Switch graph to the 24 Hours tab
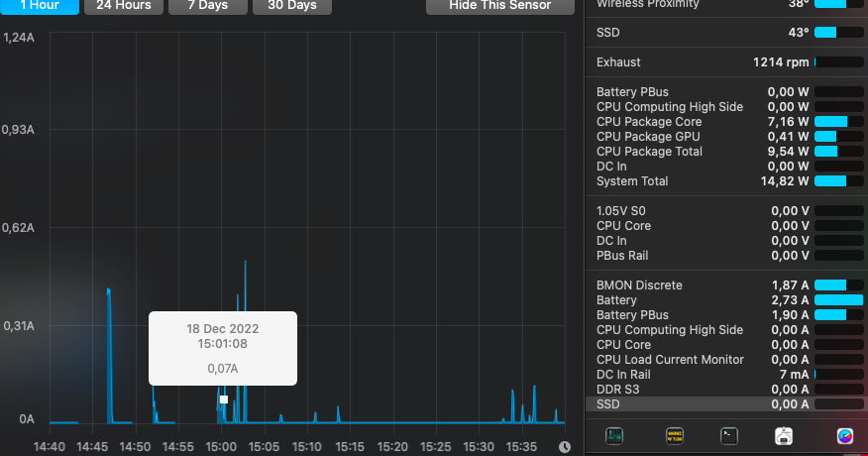 coord(124,6)
